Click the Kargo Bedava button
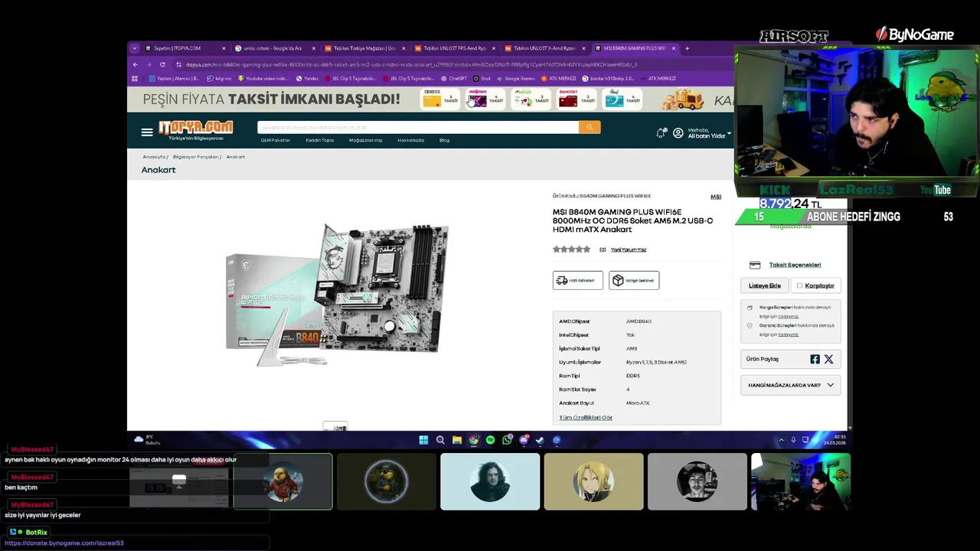The width and height of the screenshot is (980, 551). (x=634, y=280)
